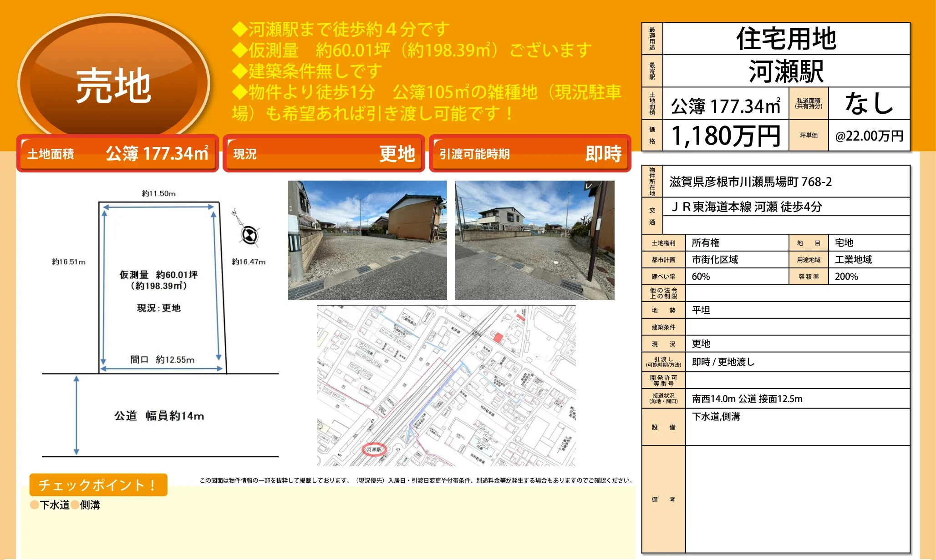Click the 間口 約12.55m dimension arrow
This screenshot has height=560, width=936.
tap(162, 368)
